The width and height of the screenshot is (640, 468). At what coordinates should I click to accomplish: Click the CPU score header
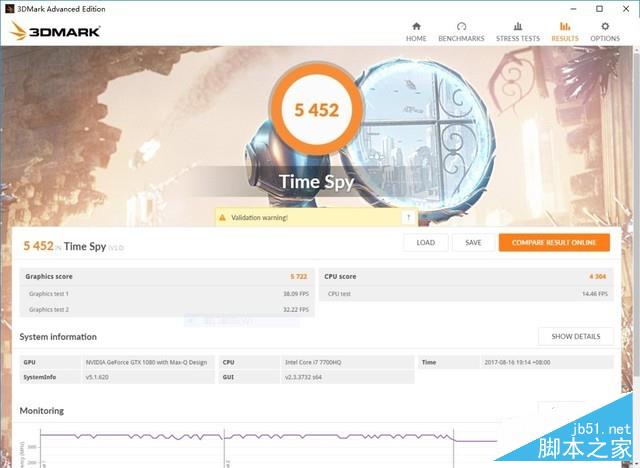(466, 277)
